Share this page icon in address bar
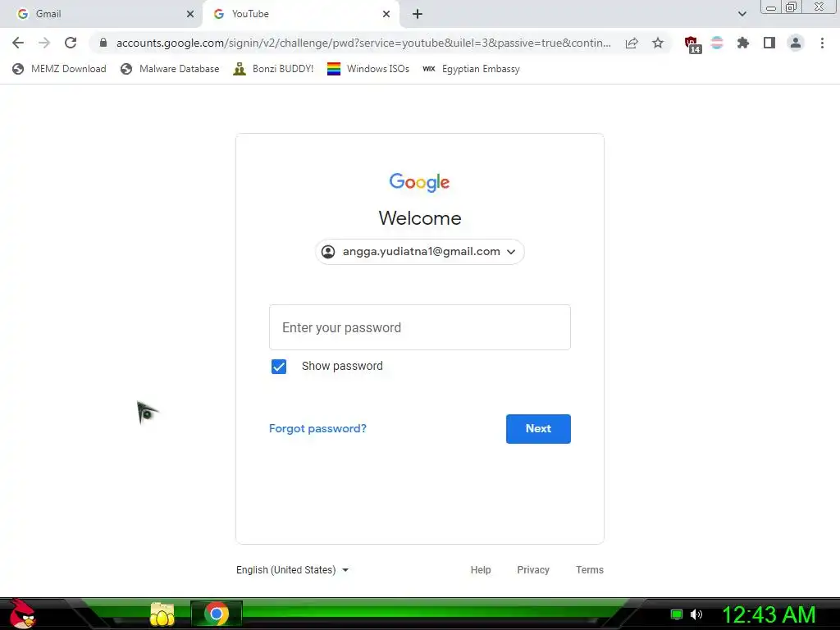 pyautogui.click(x=632, y=43)
